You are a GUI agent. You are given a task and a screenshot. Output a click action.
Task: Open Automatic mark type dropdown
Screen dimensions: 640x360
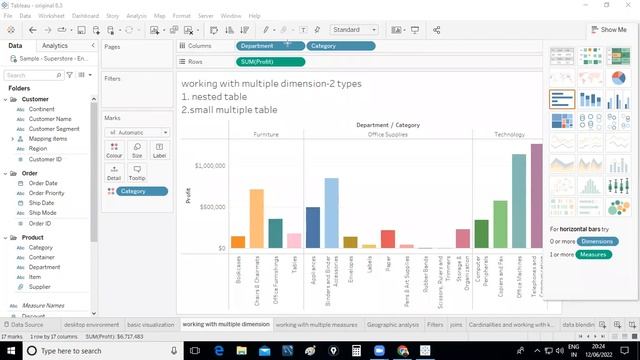pos(137,133)
